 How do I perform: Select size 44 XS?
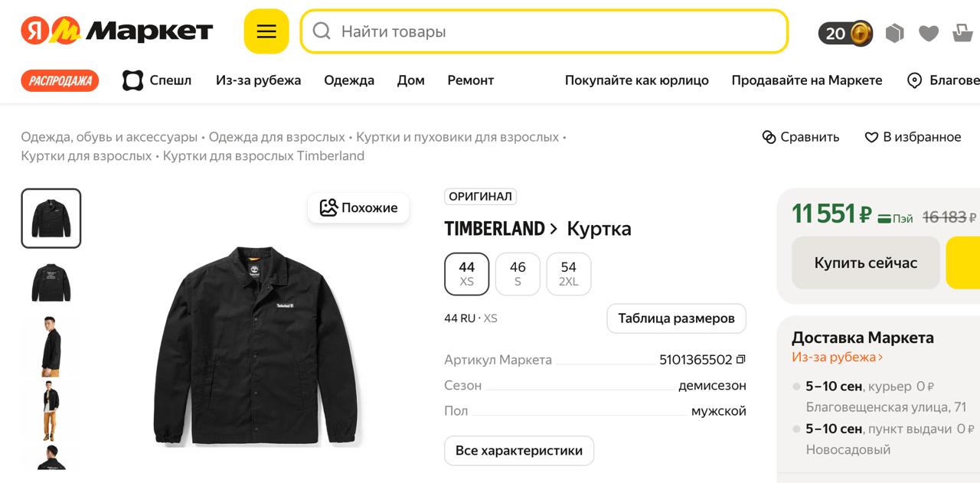tap(467, 274)
